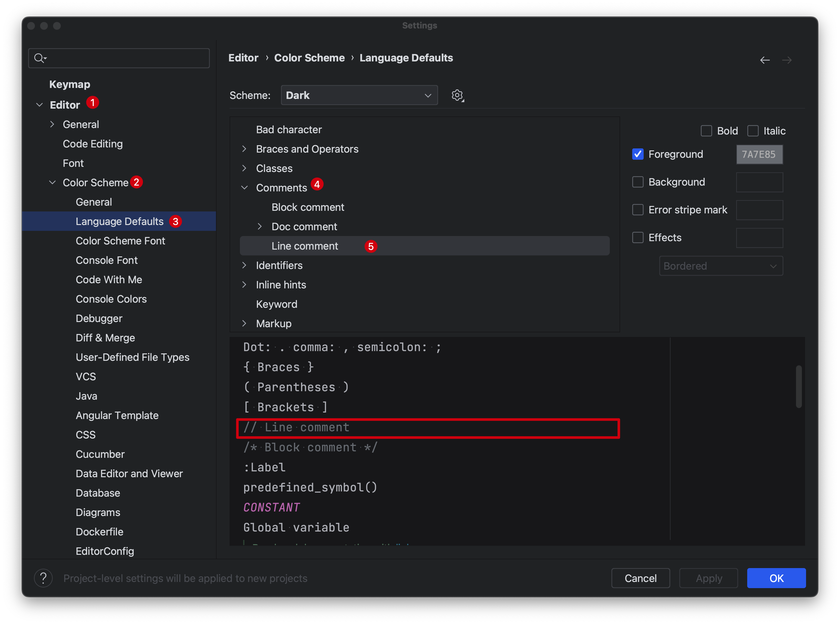Enable the Bold checkbox
This screenshot has width=840, height=624.
pos(706,131)
